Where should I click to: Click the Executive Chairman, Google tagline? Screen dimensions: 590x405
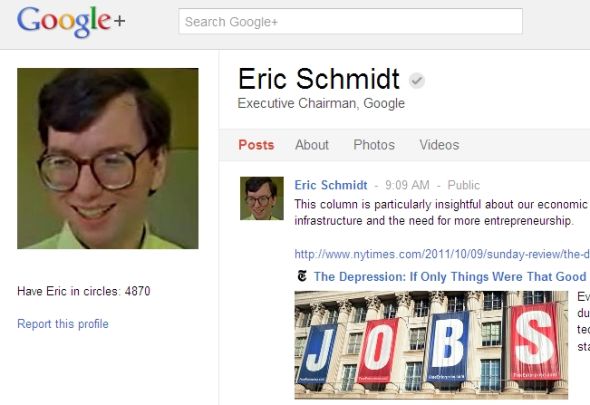[x=321, y=103]
